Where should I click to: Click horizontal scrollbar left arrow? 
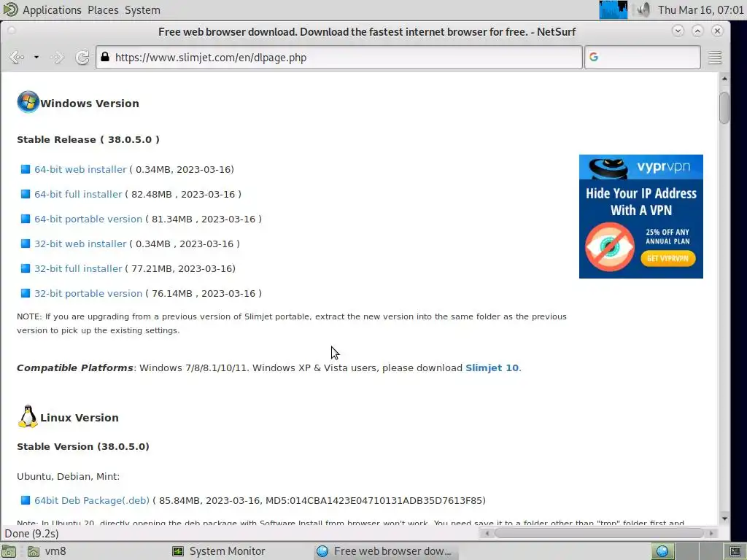tap(487, 533)
